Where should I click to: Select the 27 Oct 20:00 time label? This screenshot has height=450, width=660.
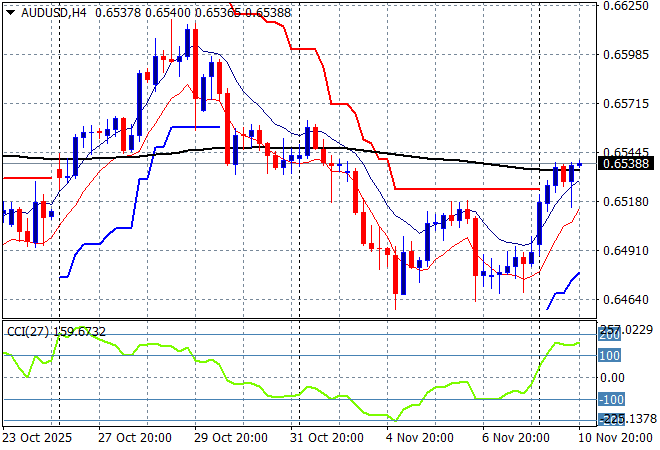click(135, 438)
